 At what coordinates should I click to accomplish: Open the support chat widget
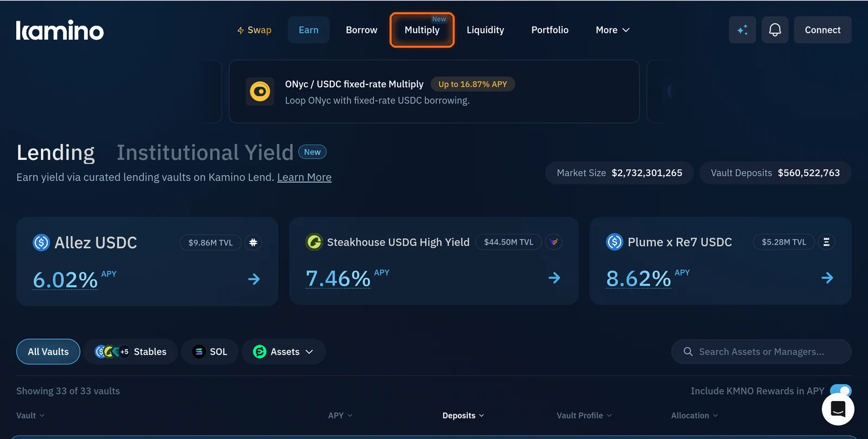pyautogui.click(x=838, y=409)
